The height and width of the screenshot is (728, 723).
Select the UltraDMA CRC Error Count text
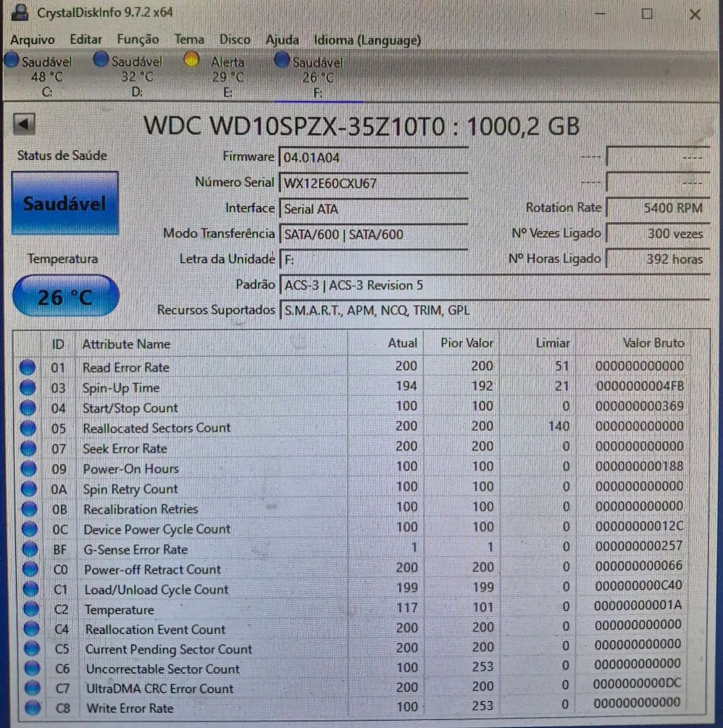coord(160,688)
